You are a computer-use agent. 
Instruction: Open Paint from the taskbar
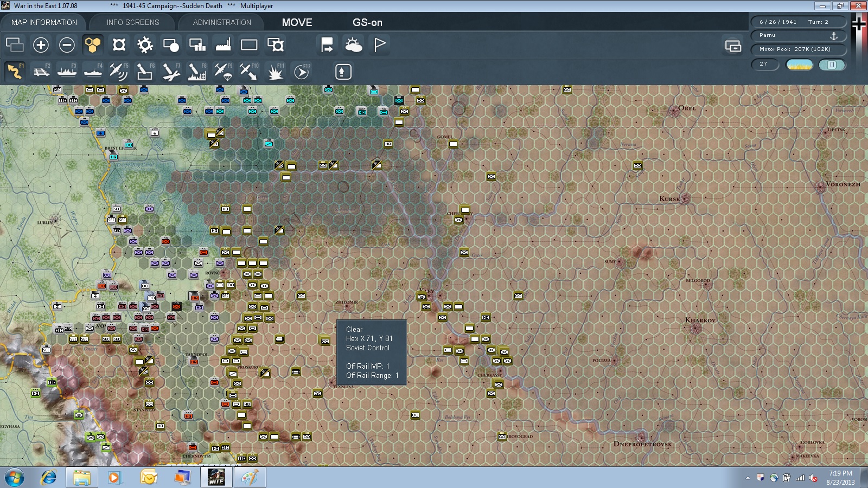[250, 478]
